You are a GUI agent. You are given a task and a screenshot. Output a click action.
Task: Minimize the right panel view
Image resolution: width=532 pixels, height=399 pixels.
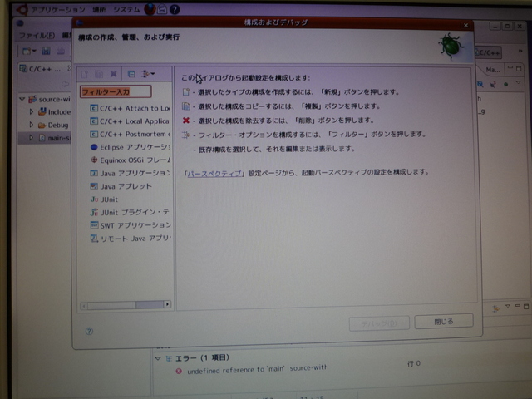tap(510, 67)
